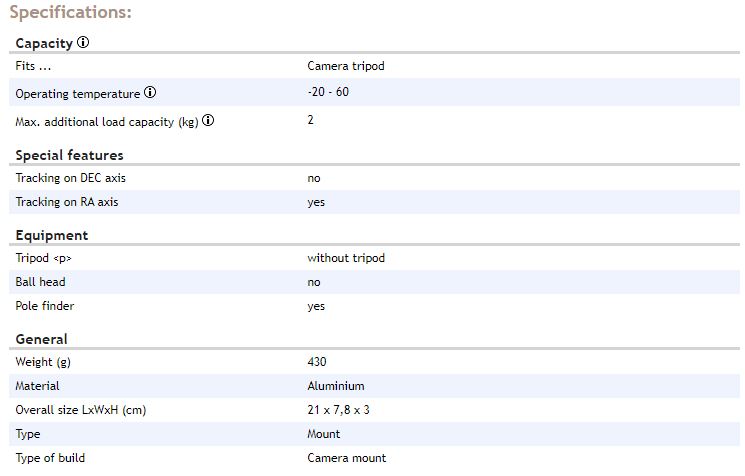The image size is (745, 476).
Task: Click the Aluminium material value
Action: 336,386
